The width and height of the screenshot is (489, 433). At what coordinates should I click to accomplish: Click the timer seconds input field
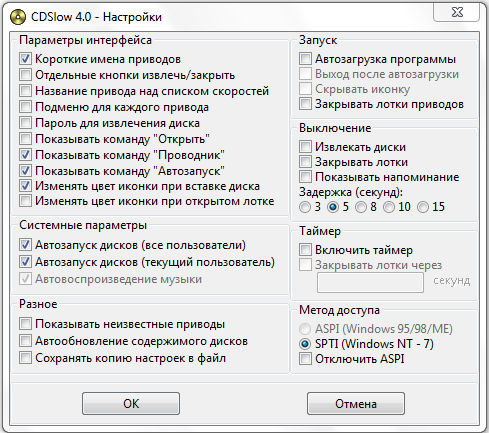tap(370, 282)
